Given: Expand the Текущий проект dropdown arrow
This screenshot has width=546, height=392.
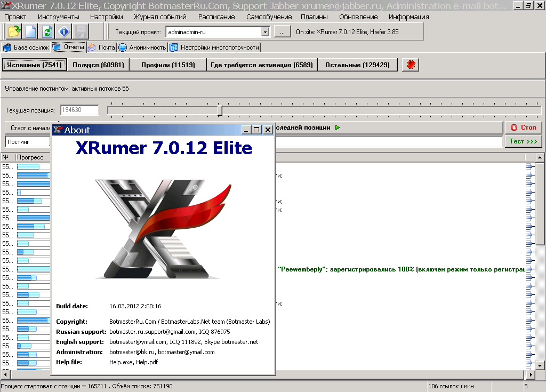Looking at the screenshot, I should point(266,32).
